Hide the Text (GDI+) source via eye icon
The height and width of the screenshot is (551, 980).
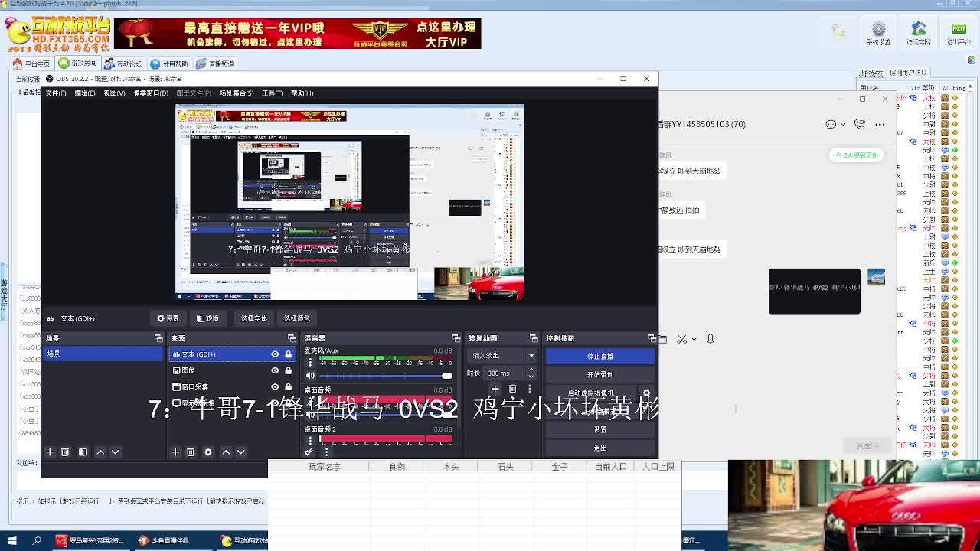pyautogui.click(x=275, y=354)
